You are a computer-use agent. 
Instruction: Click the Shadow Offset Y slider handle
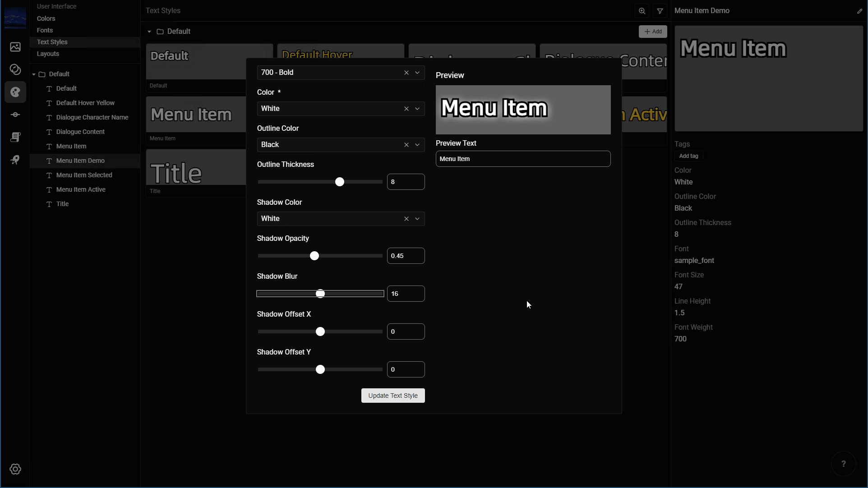[x=320, y=369]
